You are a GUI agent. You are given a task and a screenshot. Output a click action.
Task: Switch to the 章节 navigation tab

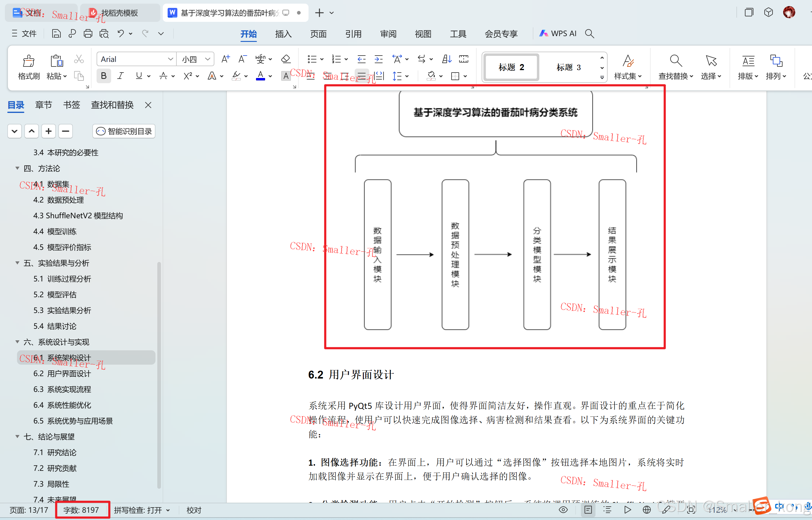(x=43, y=105)
